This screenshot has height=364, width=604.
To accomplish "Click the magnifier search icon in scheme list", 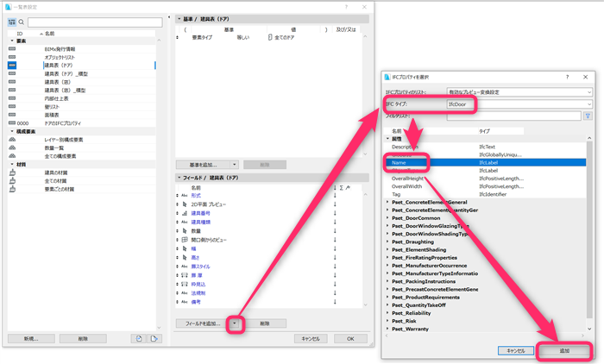I will 22,22.
